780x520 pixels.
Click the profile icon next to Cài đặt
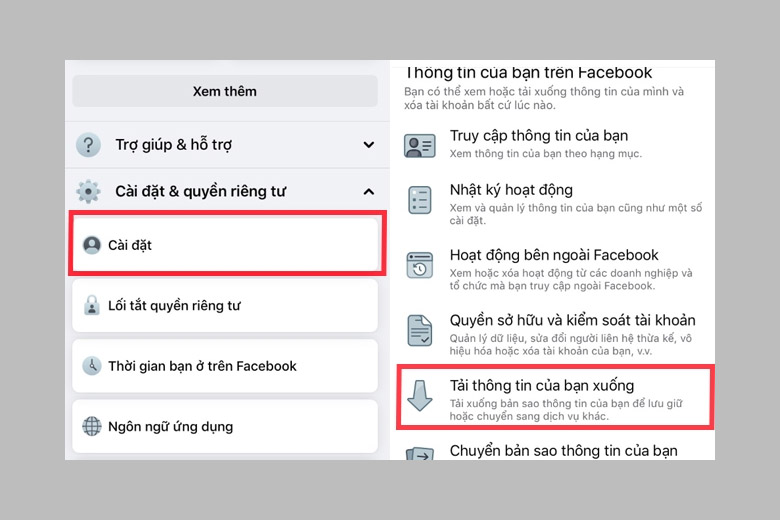click(x=92, y=245)
